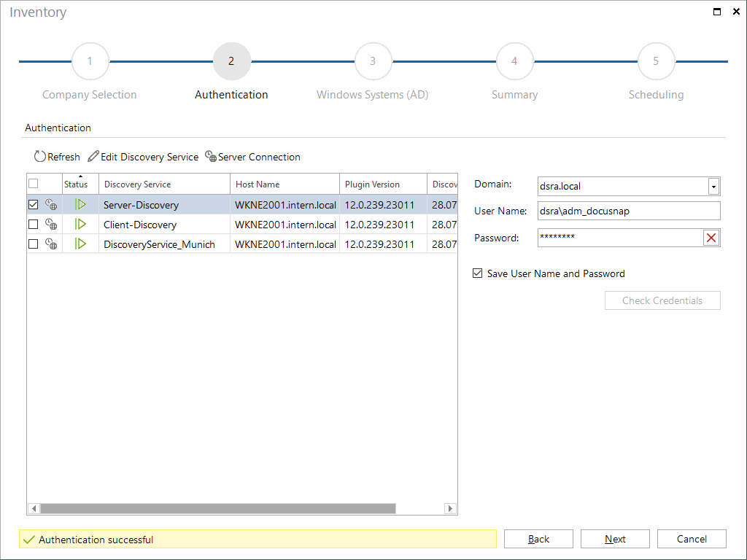Sort by the Plugin Version column header
The width and height of the screenshot is (747, 560).
click(x=383, y=184)
